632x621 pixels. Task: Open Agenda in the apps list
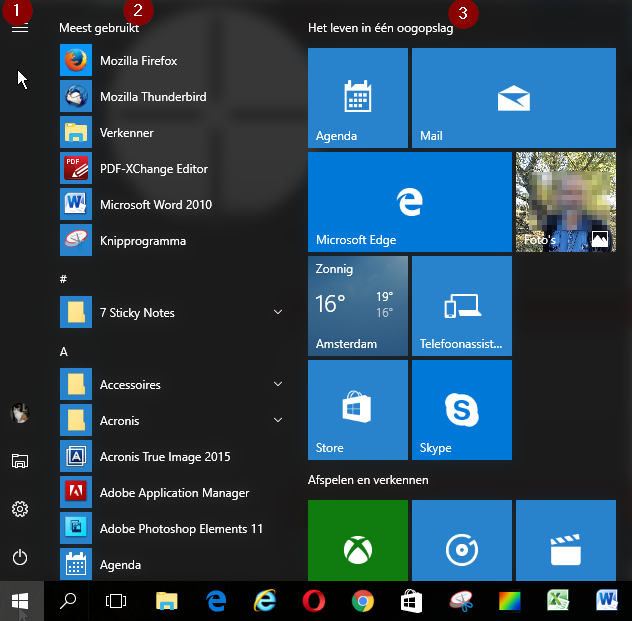(x=173, y=564)
